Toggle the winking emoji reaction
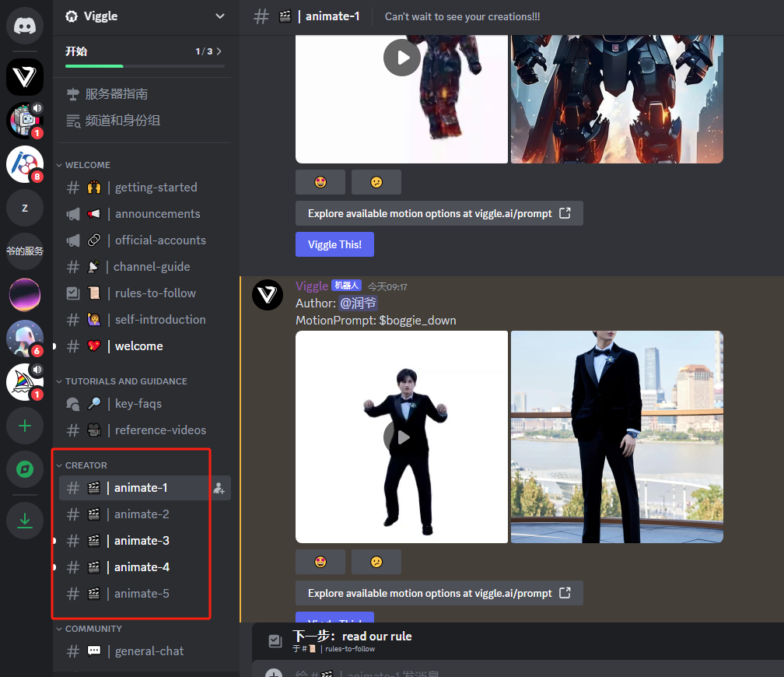The height and width of the screenshot is (677, 784). click(x=376, y=561)
